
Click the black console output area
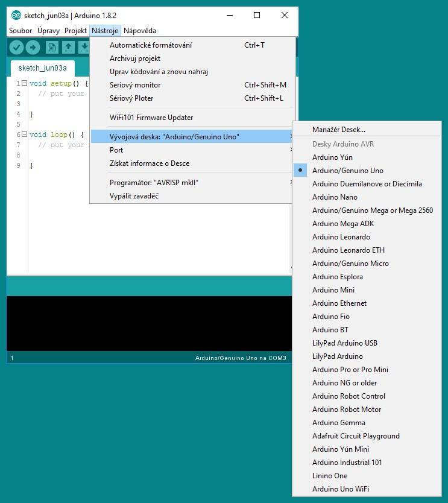pyautogui.click(x=149, y=323)
